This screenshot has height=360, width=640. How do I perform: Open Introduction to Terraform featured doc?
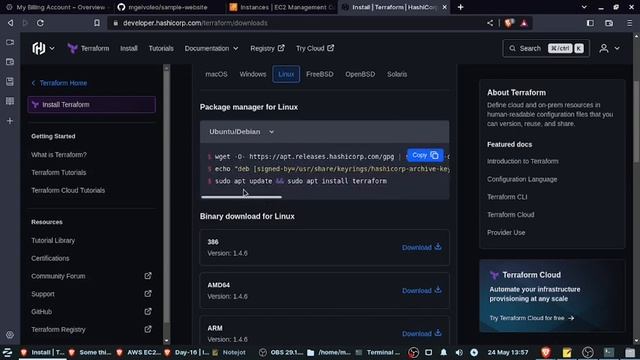522,161
